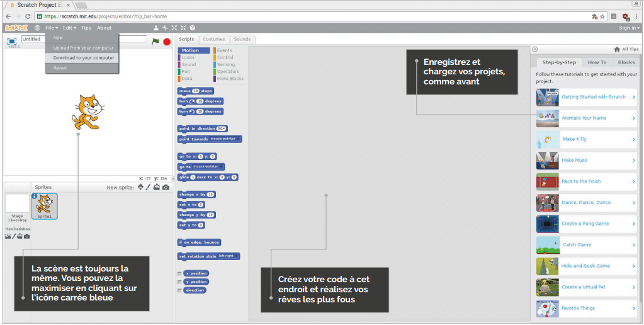
Task: Choose Download to your computer
Action: click(84, 57)
